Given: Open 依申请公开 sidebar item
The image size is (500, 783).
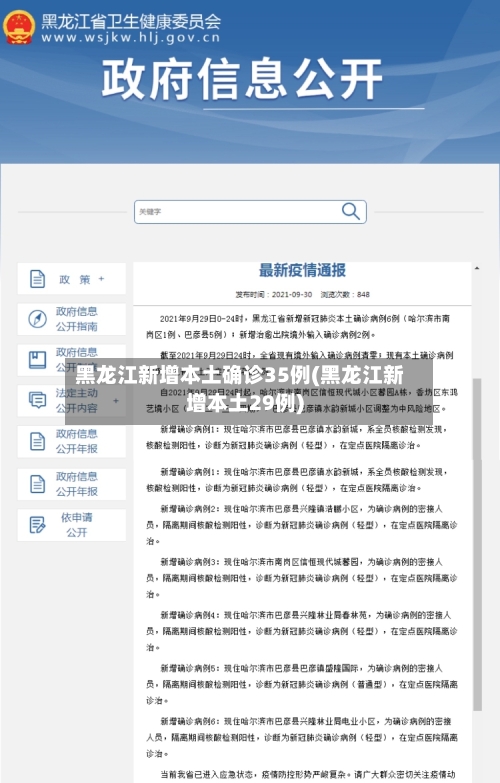Looking at the screenshot, I should 71,525.
